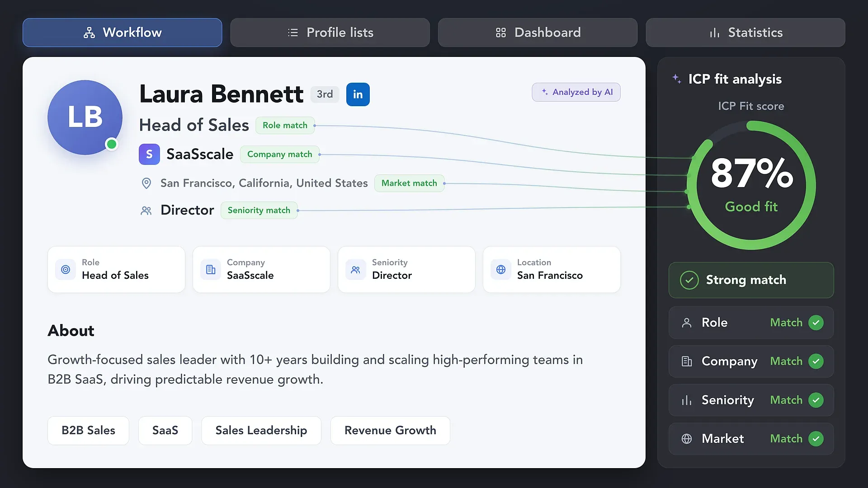
Task: Click the building icon in the Company match row
Action: (687, 361)
